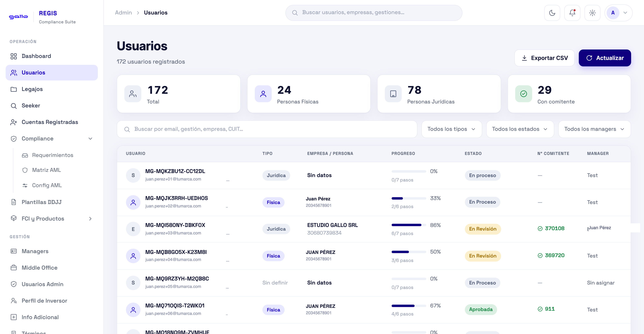Click the Personas Jurídicas card icon
The image size is (644, 334).
click(x=393, y=94)
